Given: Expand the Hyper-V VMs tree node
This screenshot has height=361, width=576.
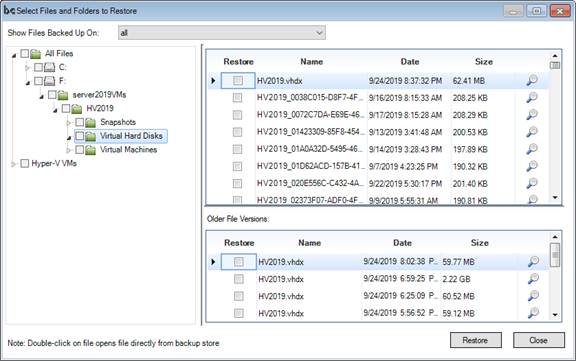Looking at the screenshot, I should (x=13, y=164).
